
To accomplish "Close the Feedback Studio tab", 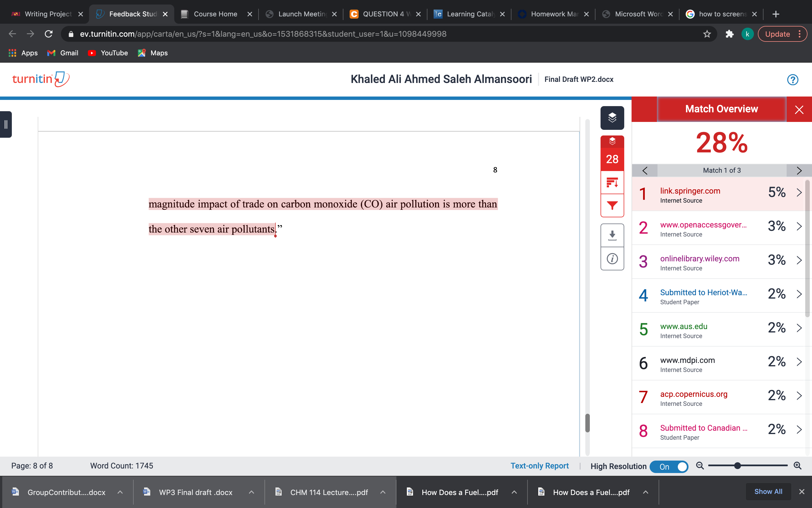I will click(x=165, y=14).
